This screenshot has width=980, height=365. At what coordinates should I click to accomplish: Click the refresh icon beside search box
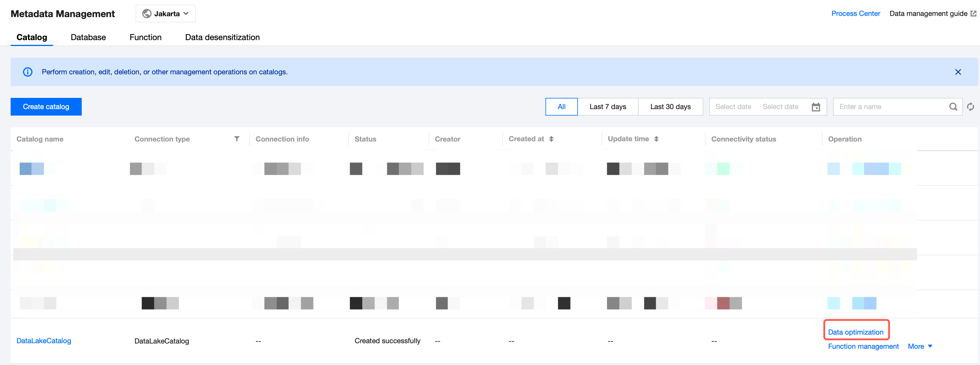(x=971, y=107)
